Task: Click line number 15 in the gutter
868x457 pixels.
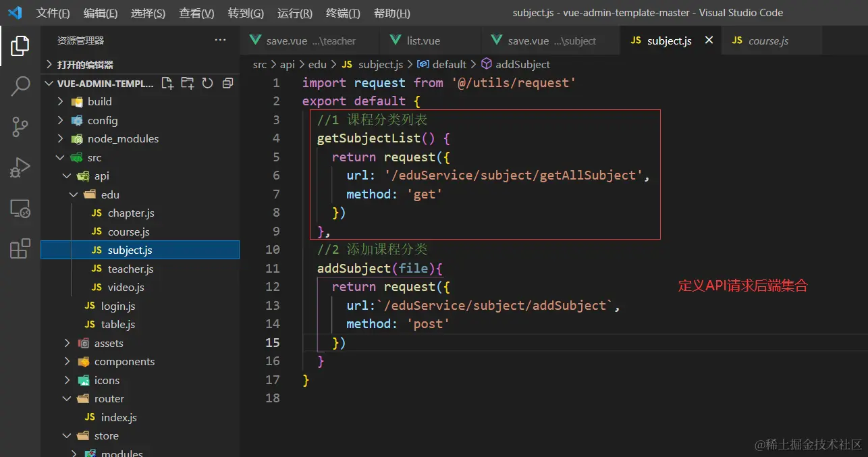Action: 273,342
